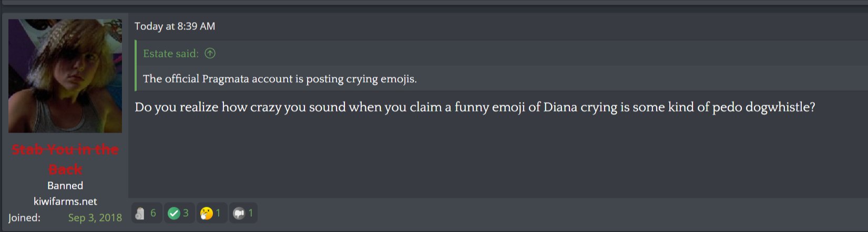
Task: Click the trash can reaction icon
Action: (x=140, y=213)
